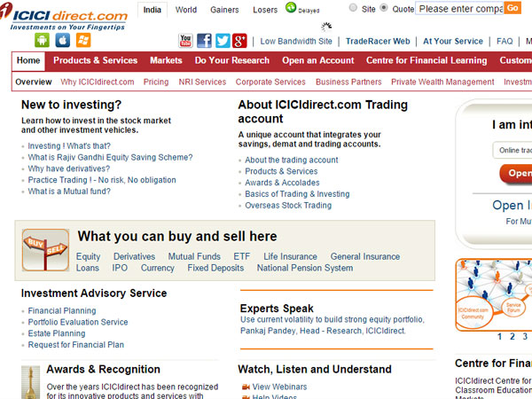532x399 pixels.
Task: Open the YouTube channel icon
Action: [x=186, y=41]
